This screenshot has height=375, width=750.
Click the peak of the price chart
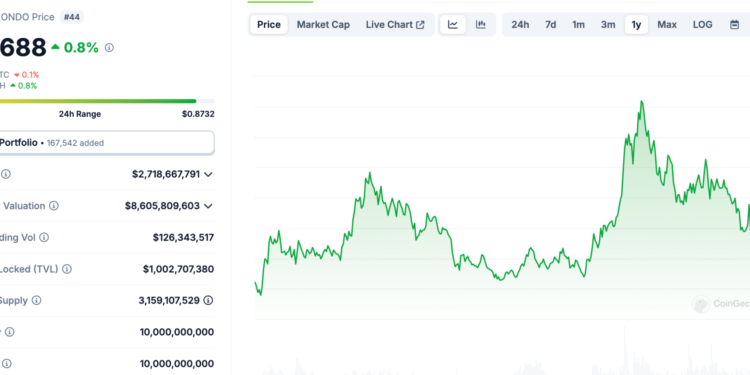click(641, 101)
